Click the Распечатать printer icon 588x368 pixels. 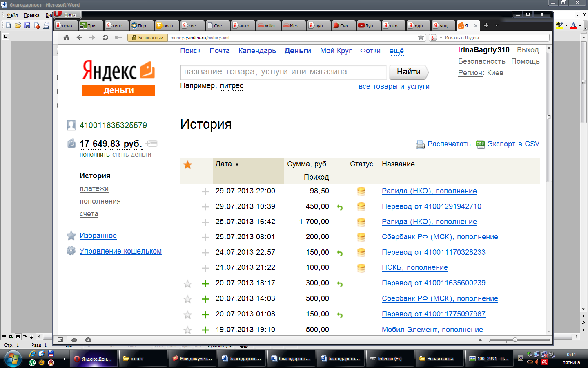pos(420,144)
